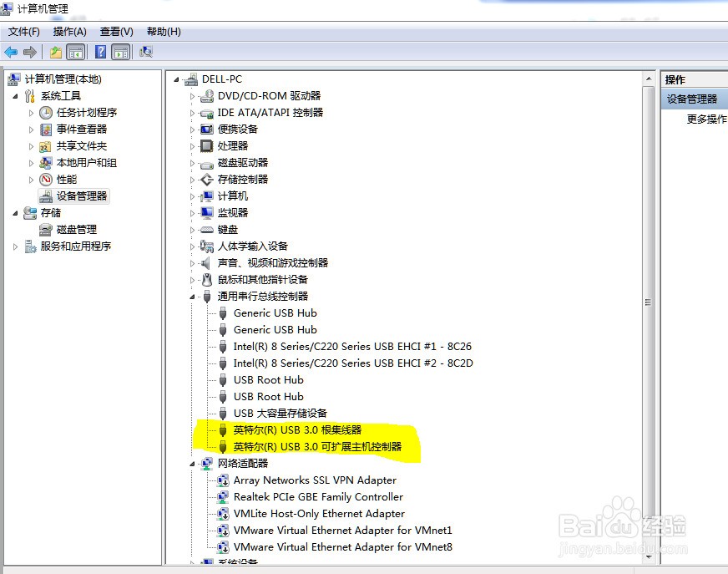This screenshot has height=574, width=728.
Task: Expand the 监视器 category
Action: pyautogui.click(x=192, y=213)
